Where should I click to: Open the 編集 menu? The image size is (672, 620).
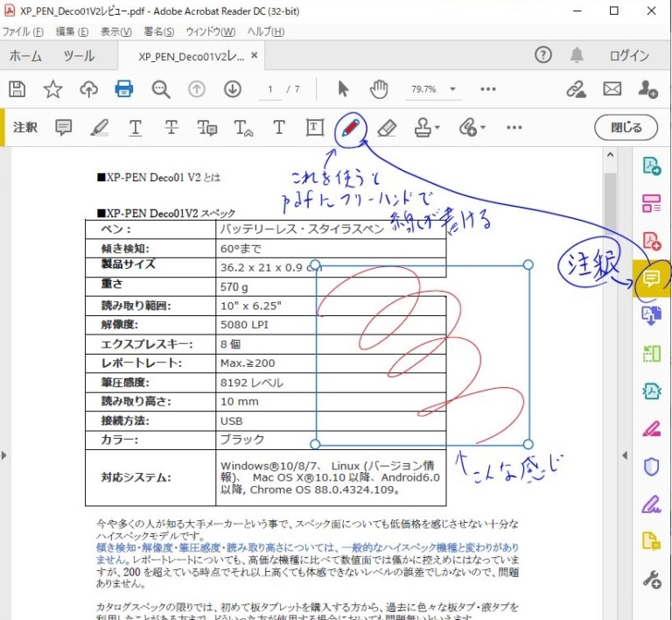point(72,32)
